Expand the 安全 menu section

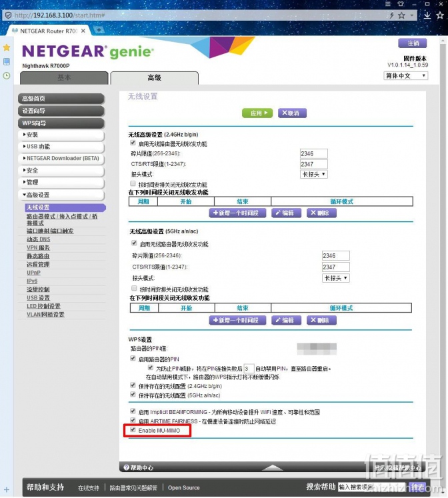coord(61,171)
